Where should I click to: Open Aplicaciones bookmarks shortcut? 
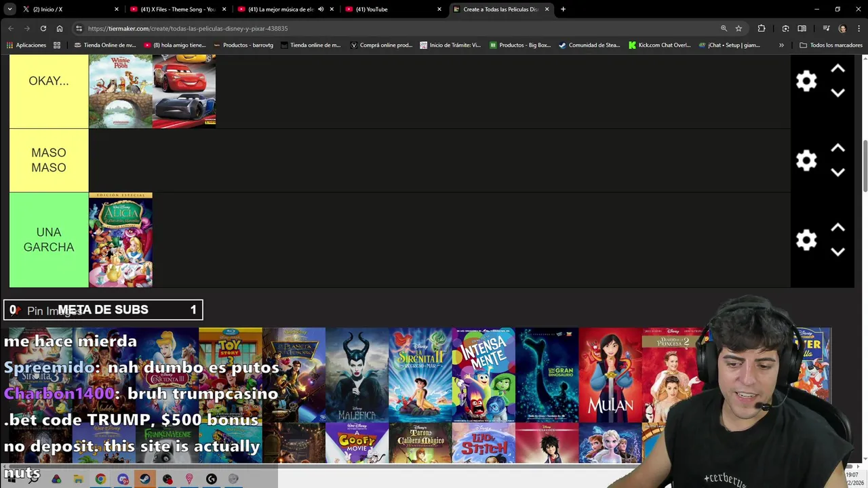(26, 45)
